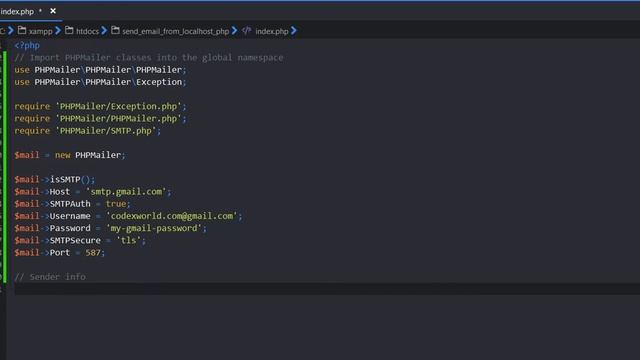Click 'use PHPMailer\PHPMailer\PHPMailer;' line
This screenshot has width=640, height=360.
pos(100,70)
